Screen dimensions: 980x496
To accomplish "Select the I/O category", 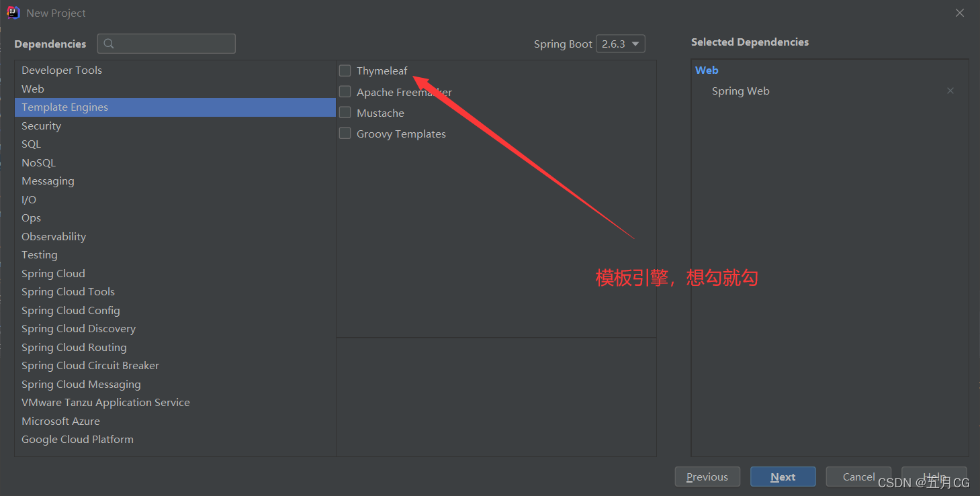I will 175,199.
